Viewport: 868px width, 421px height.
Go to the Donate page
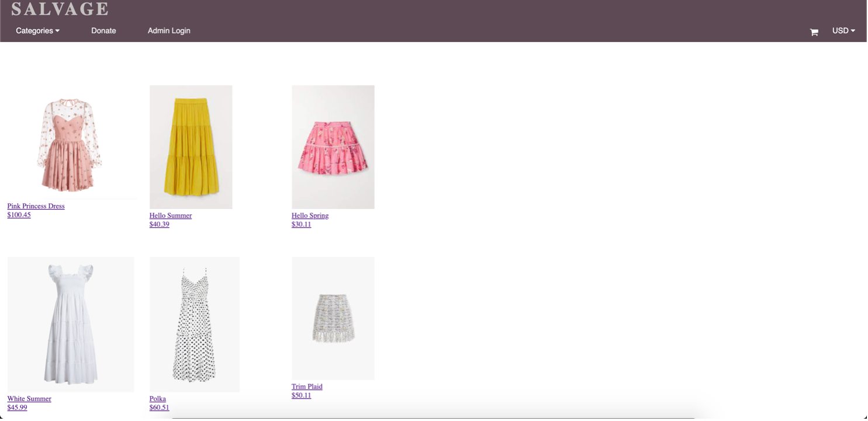pos(103,30)
